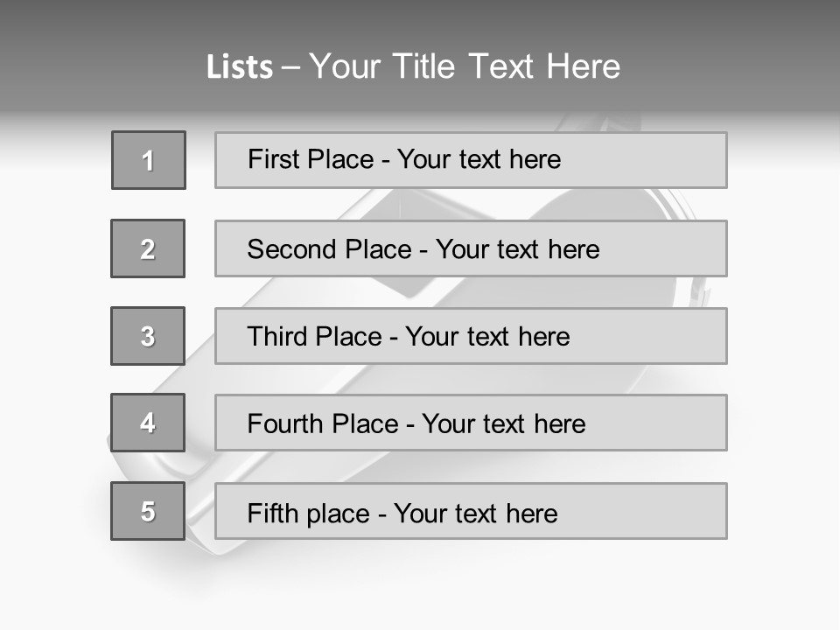840x630 pixels.
Task: Click "Your text here" in the Fourth Place row
Action: point(503,424)
